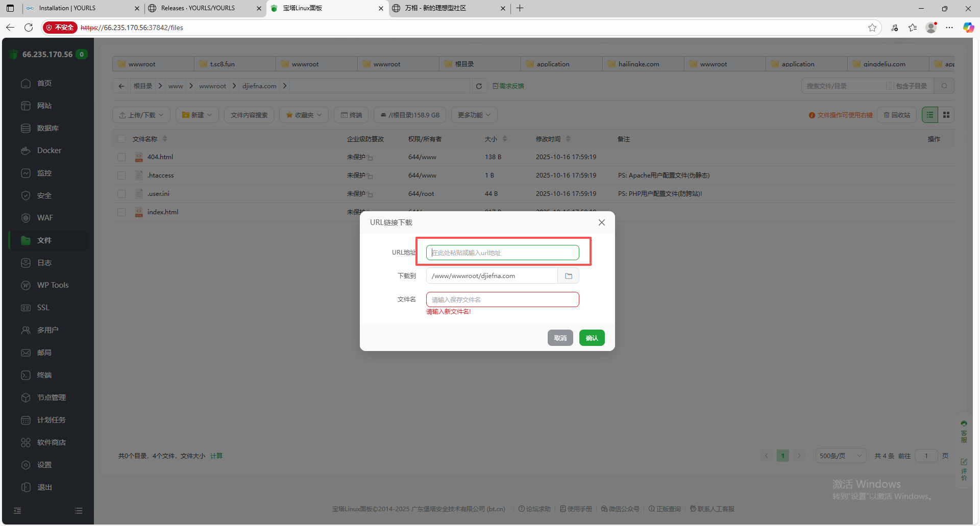Click the folder browse icon beside download path

(x=568, y=276)
